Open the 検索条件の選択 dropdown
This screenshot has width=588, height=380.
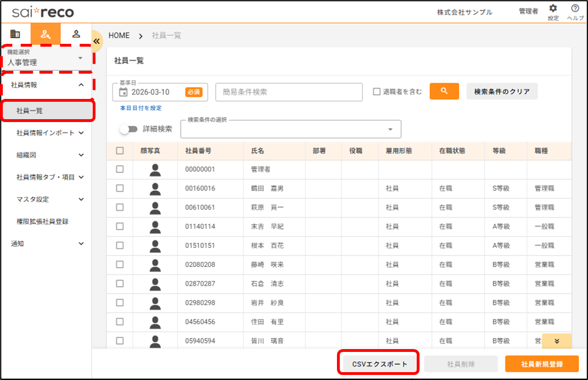coord(290,129)
